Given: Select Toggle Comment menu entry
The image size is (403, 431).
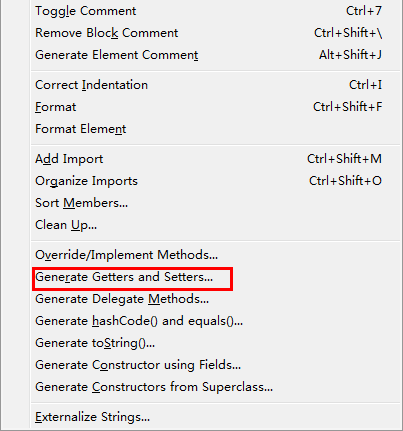Looking at the screenshot, I should pos(215,11).
